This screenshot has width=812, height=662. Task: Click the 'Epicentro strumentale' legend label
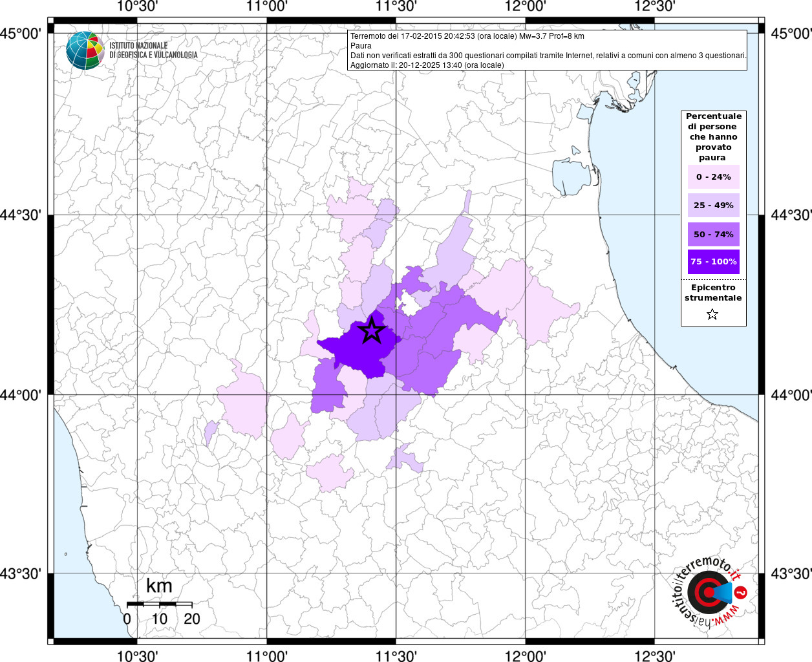click(x=713, y=293)
